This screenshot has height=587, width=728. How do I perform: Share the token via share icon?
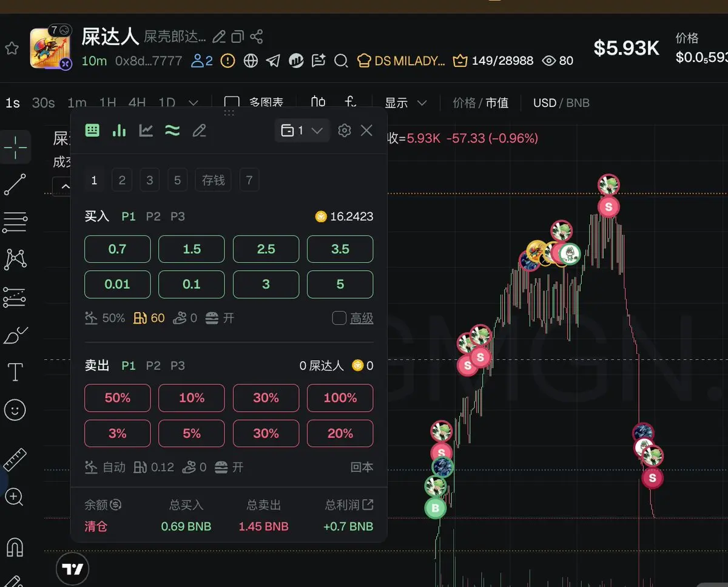click(257, 36)
